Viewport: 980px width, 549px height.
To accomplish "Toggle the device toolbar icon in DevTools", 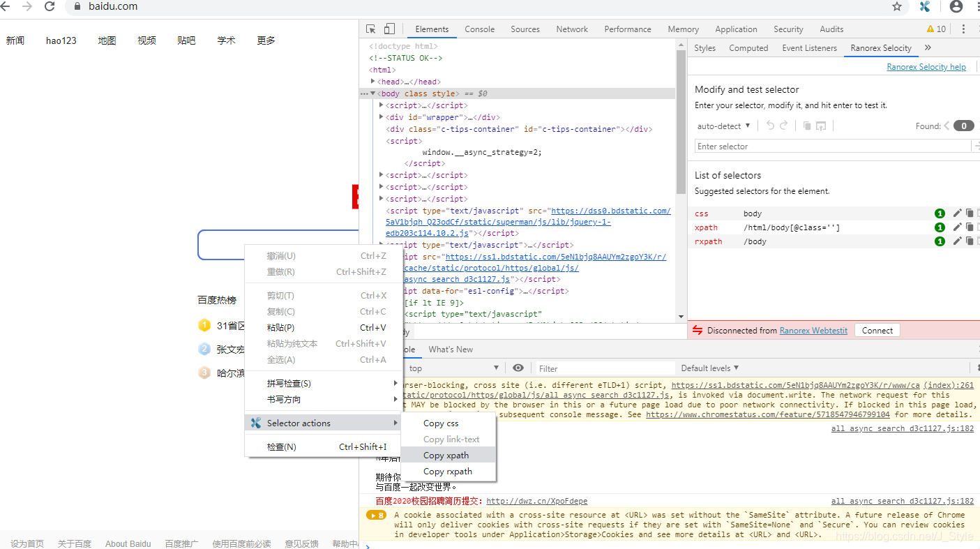I will coord(389,29).
